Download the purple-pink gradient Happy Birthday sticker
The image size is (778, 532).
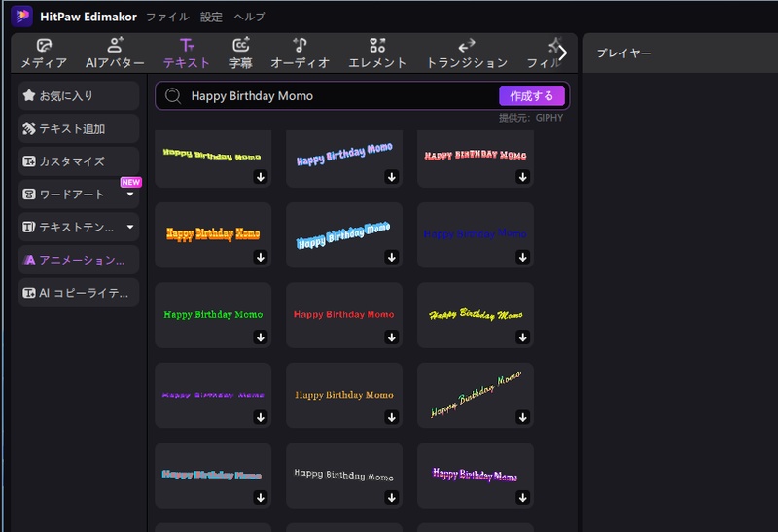click(x=522, y=497)
